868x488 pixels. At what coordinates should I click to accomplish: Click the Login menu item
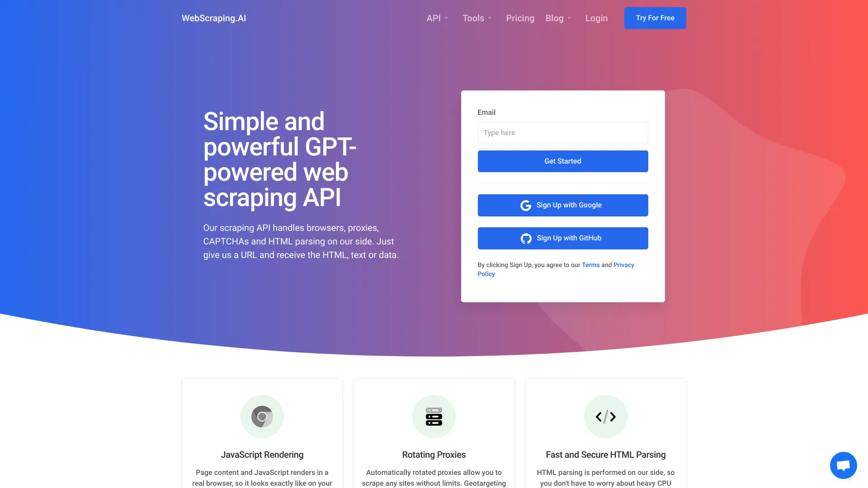point(596,18)
